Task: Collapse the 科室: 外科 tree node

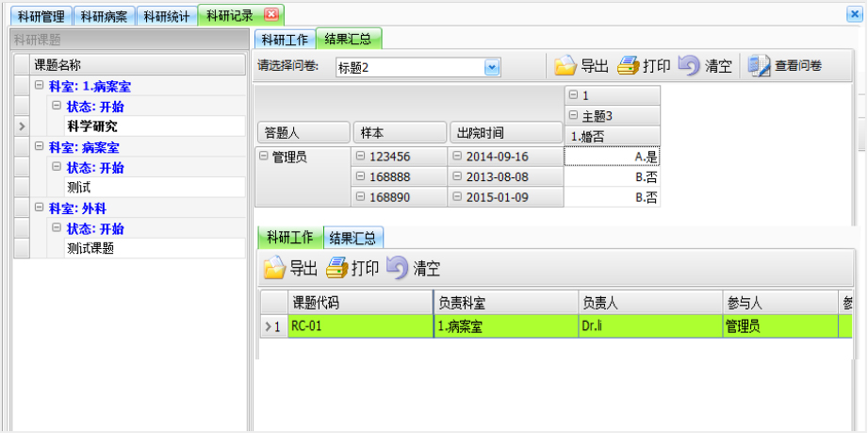Action: (39, 208)
